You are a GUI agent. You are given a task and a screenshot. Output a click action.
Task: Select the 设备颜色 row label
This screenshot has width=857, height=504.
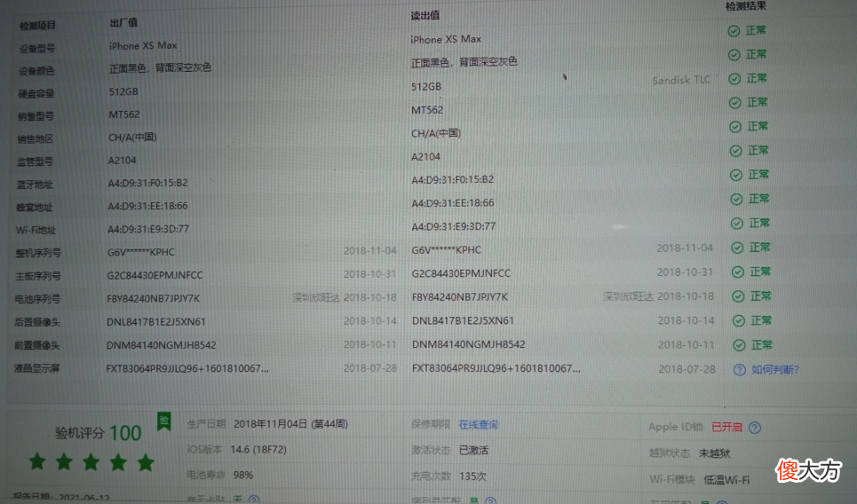36,71
